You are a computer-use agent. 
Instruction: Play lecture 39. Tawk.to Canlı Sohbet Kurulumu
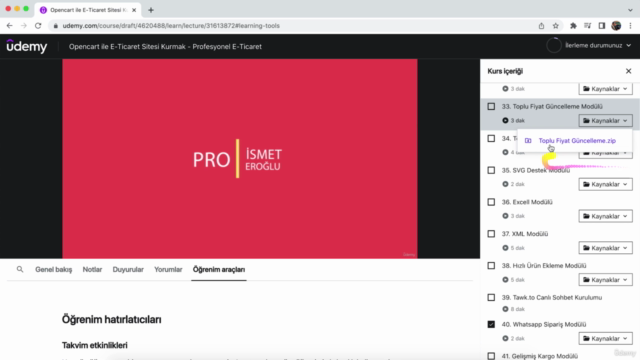click(552, 298)
